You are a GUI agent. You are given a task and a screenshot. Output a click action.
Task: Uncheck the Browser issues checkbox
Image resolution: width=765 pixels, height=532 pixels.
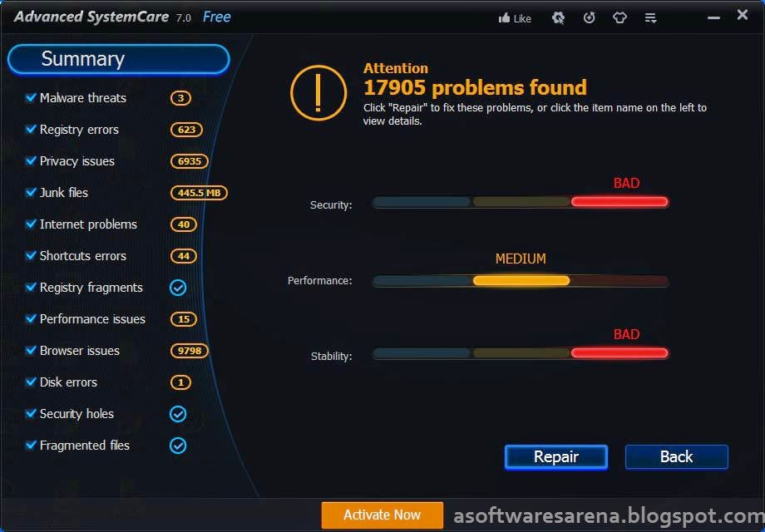pos(31,350)
